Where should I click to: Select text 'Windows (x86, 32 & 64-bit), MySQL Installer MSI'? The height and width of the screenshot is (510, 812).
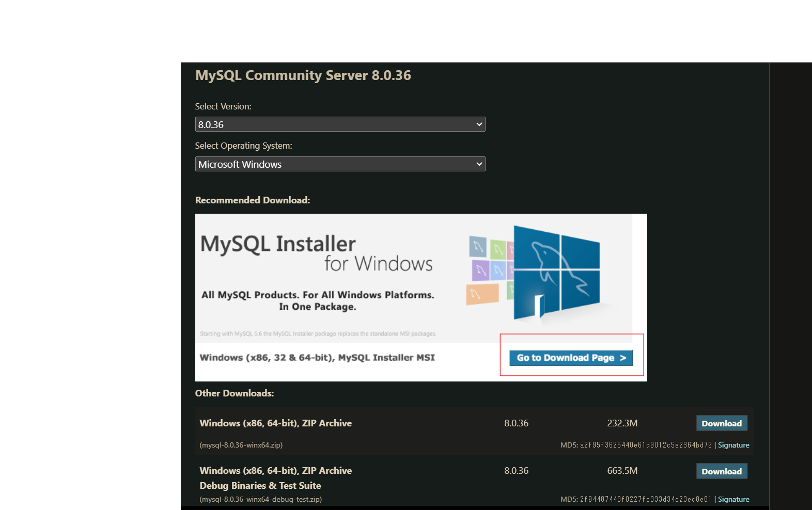tap(317, 357)
